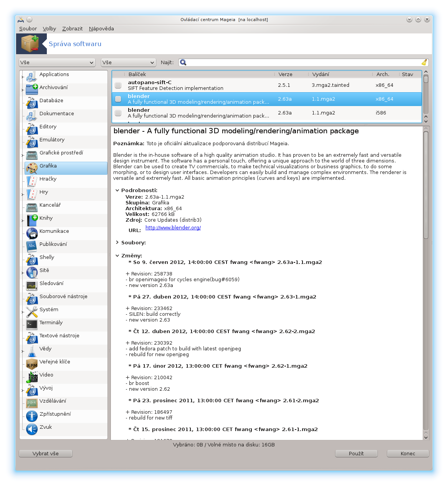This screenshot has height=486, width=448.
Task: Expand the Systém tree category
Action: click(x=23, y=312)
